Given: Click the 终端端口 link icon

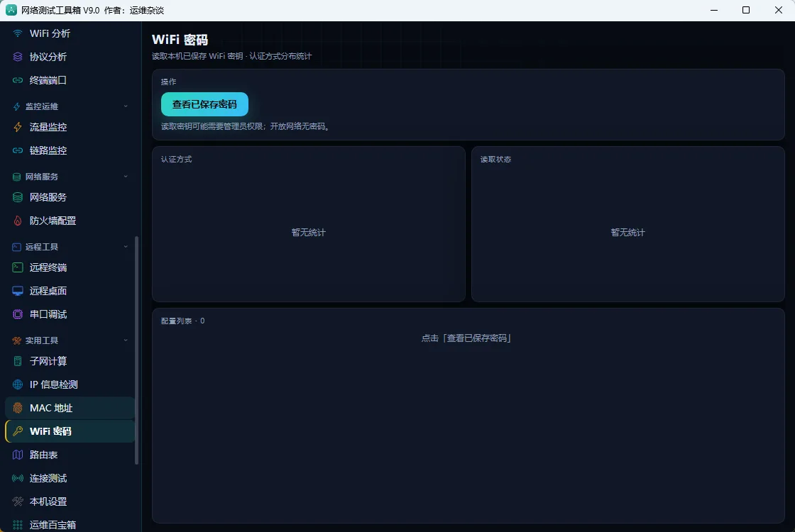Looking at the screenshot, I should click(x=18, y=80).
